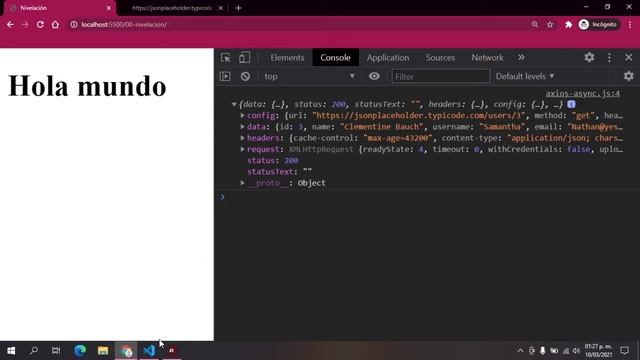Toggle live expression eye icon
Viewport: 640px width, 360px height.
374,76
